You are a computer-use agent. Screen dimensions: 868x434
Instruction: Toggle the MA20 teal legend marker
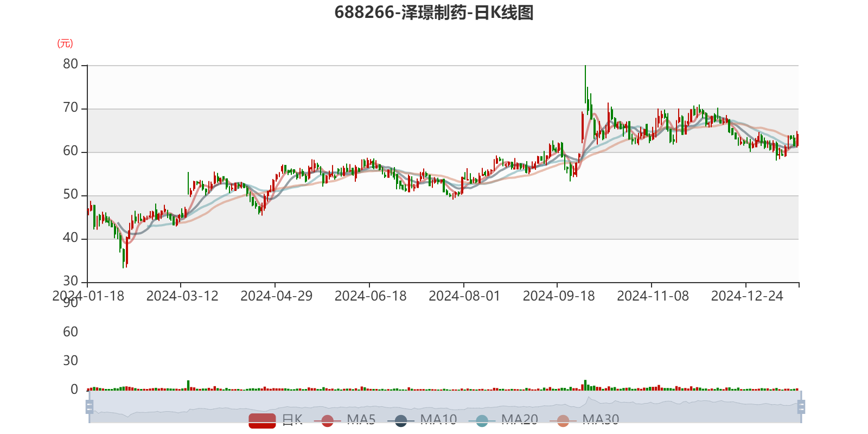click(482, 420)
